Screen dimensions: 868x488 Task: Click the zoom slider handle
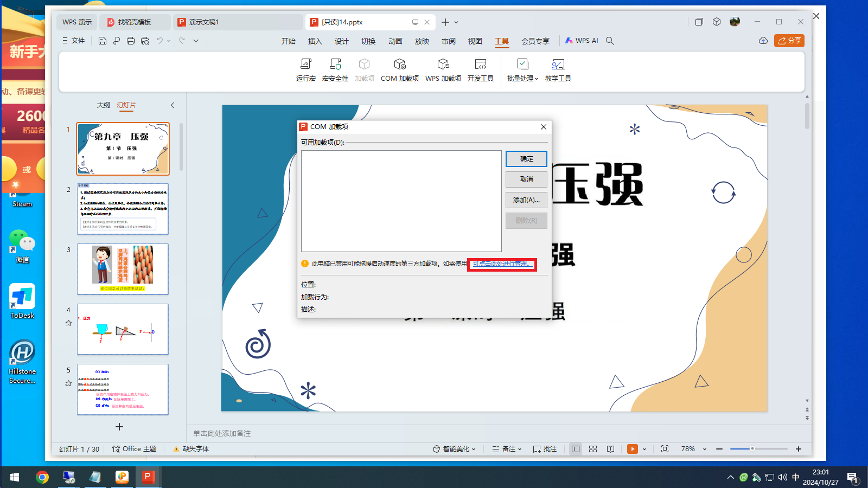point(752,449)
